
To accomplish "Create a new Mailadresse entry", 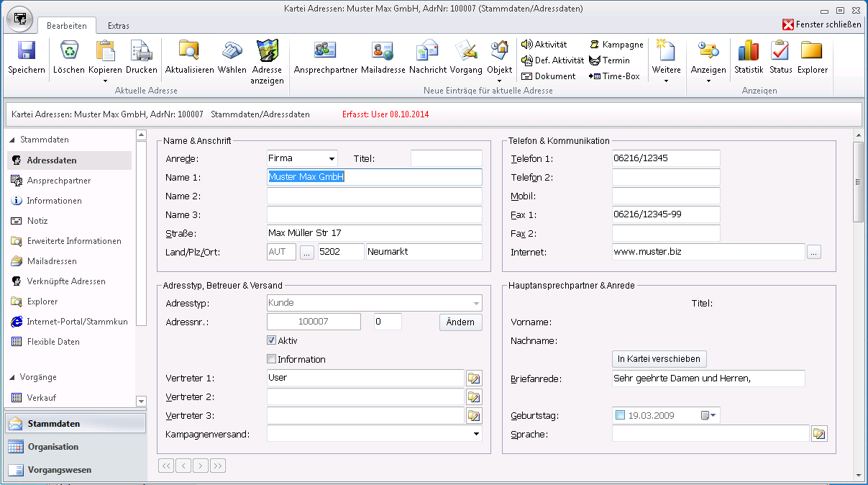I will (x=383, y=58).
